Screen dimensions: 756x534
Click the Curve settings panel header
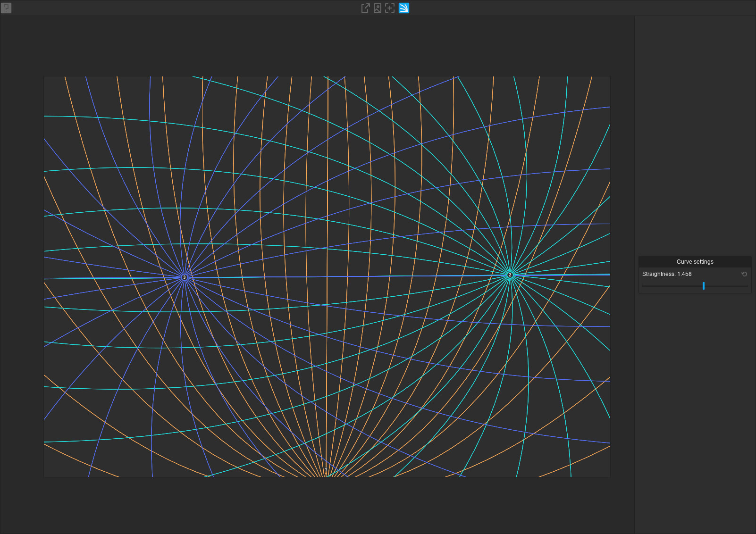695,261
